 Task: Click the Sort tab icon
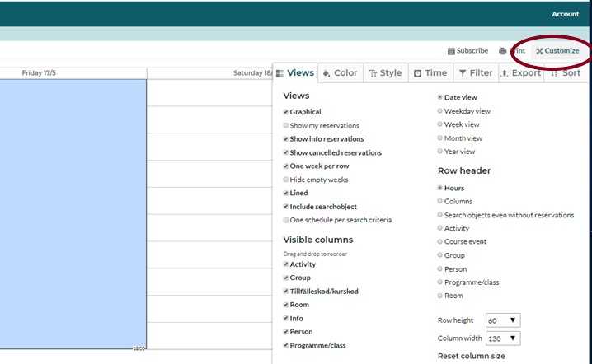tap(554, 73)
